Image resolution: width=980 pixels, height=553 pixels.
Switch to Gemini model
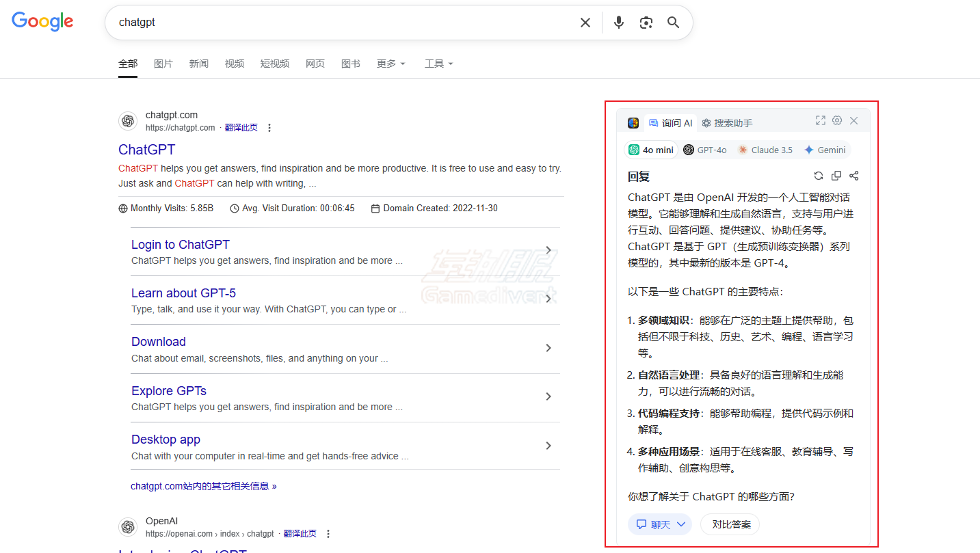tap(825, 150)
